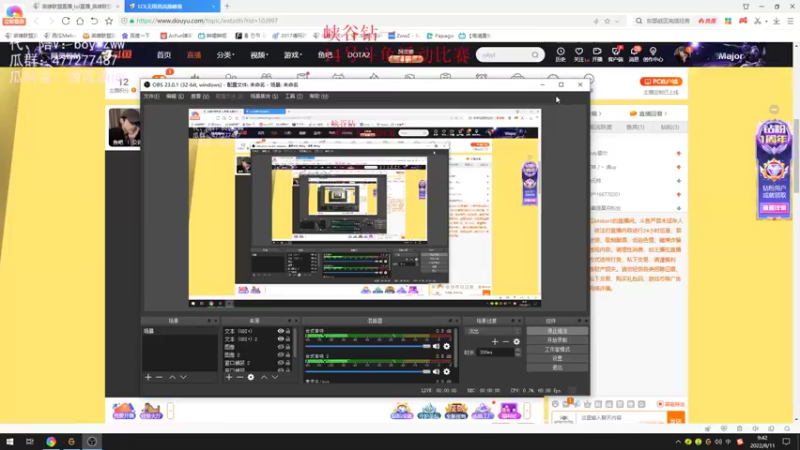Open the 淡出 scene transition dropdown
Image resolution: width=800 pixels, height=450 pixels.
(x=493, y=331)
